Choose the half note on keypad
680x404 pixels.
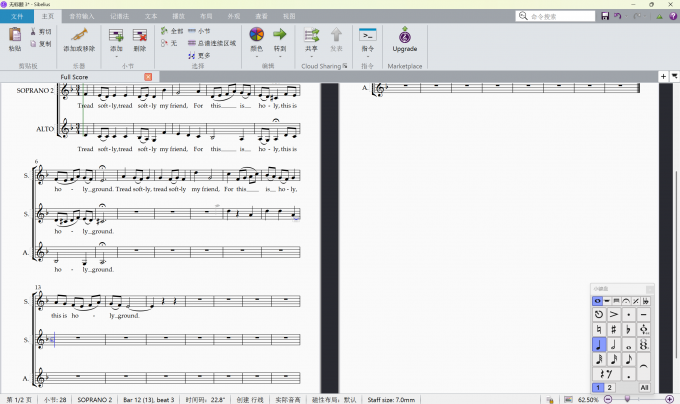point(614,345)
